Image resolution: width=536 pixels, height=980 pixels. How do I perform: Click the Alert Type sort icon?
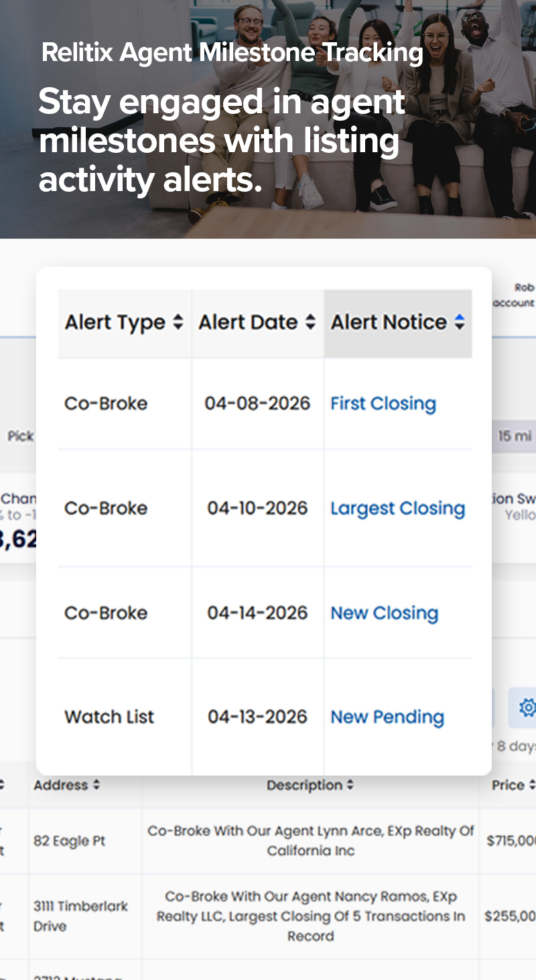[178, 322]
